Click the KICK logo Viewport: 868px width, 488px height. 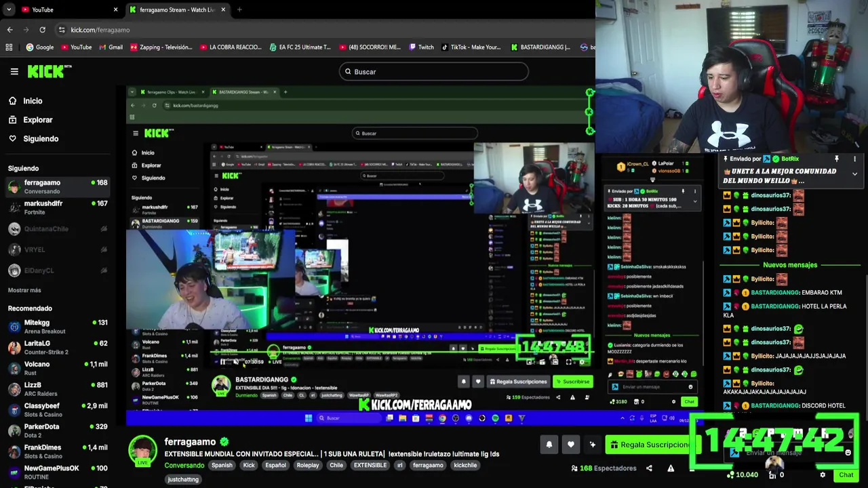point(49,71)
